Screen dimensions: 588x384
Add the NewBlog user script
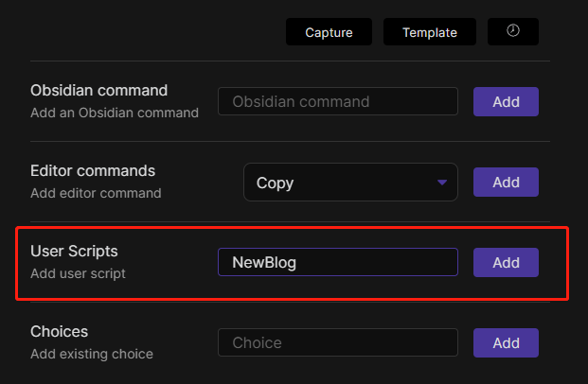pyautogui.click(x=506, y=262)
